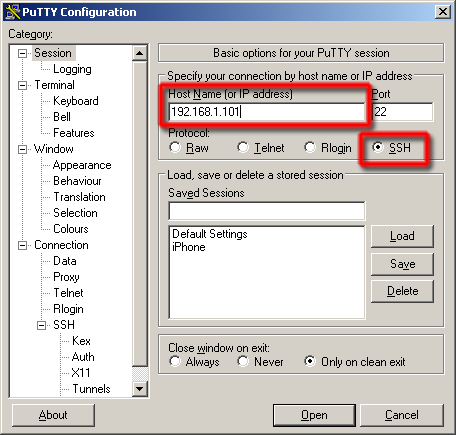456x435 pixels.
Task: Open the Selection category
Action: [x=75, y=213]
